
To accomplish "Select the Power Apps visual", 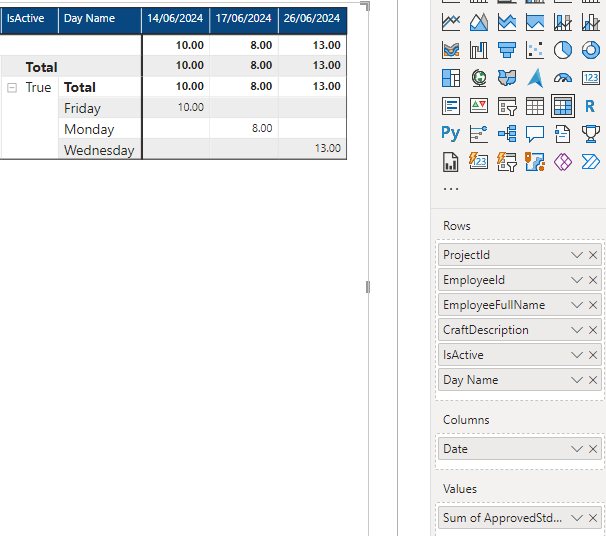I will tap(563, 162).
